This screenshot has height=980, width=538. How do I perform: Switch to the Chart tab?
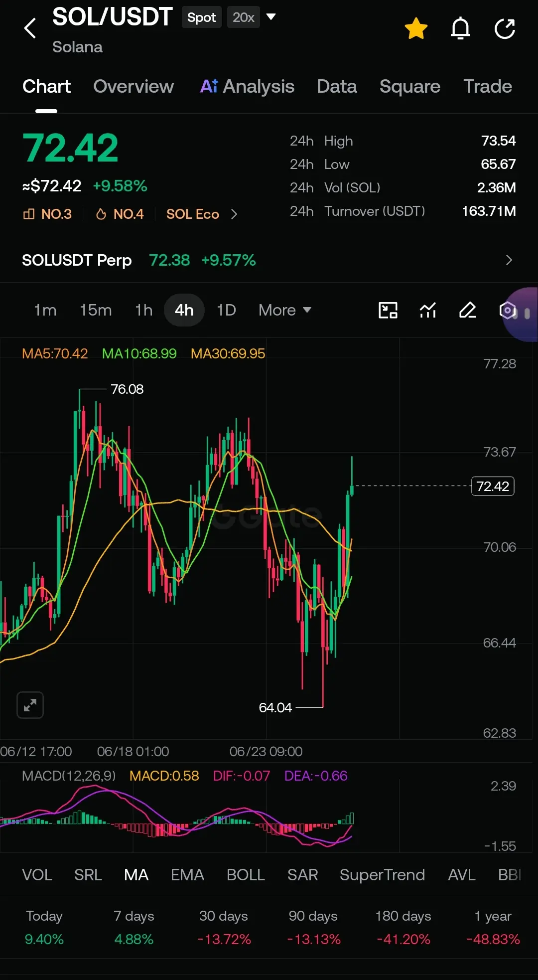[46, 87]
